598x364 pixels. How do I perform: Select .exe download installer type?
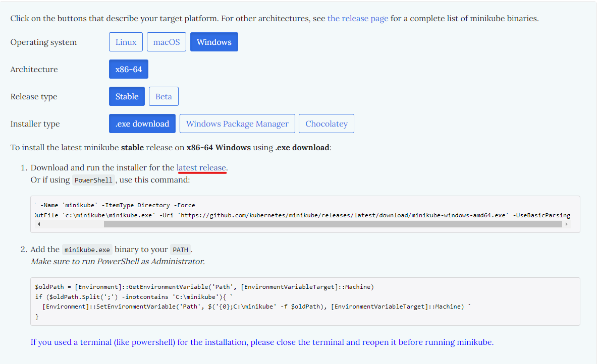142,124
